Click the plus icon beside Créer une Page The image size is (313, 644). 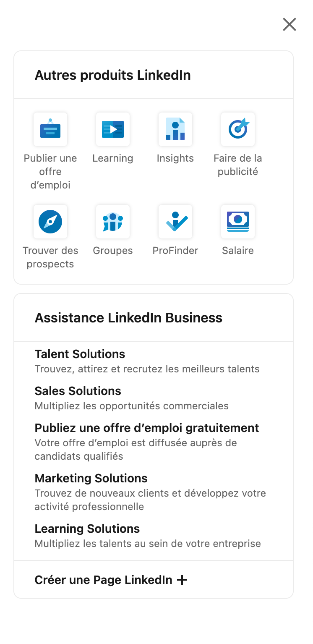click(182, 580)
